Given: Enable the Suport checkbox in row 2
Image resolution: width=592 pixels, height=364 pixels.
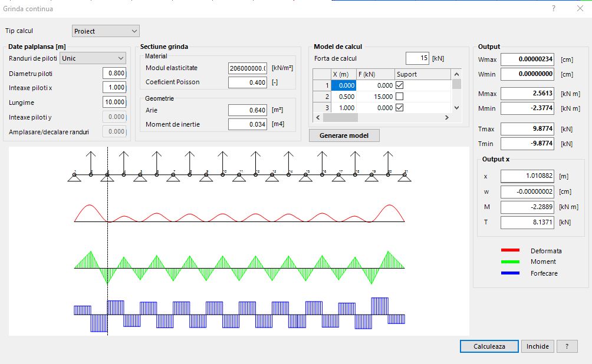Looking at the screenshot, I should pyautogui.click(x=399, y=97).
